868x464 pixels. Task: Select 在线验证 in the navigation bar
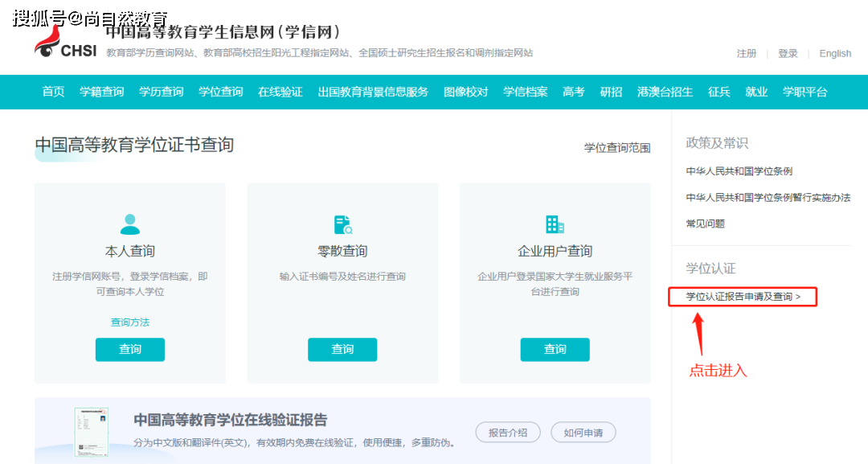(x=280, y=92)
